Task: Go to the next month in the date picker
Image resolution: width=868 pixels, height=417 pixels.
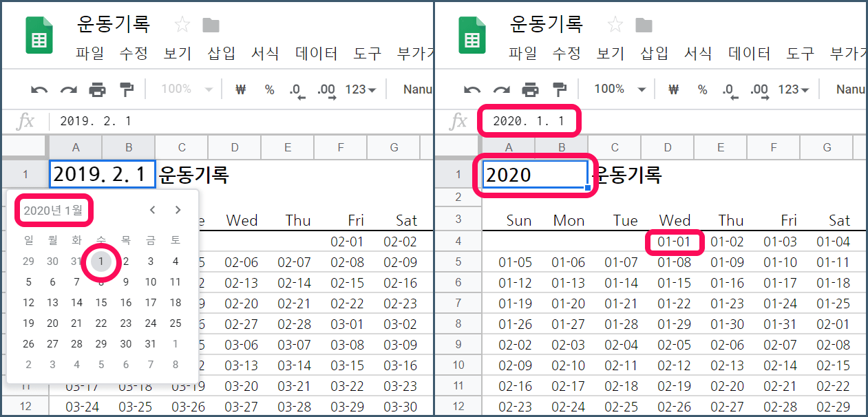Action: coord(178,210)
